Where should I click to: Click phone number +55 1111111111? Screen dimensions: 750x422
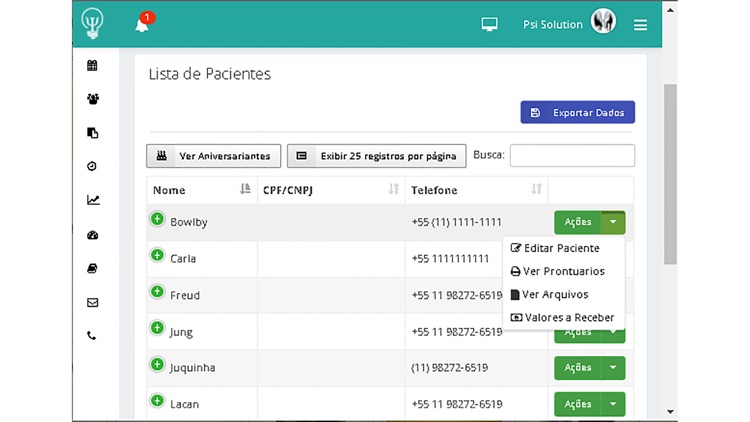click(450, 258)
